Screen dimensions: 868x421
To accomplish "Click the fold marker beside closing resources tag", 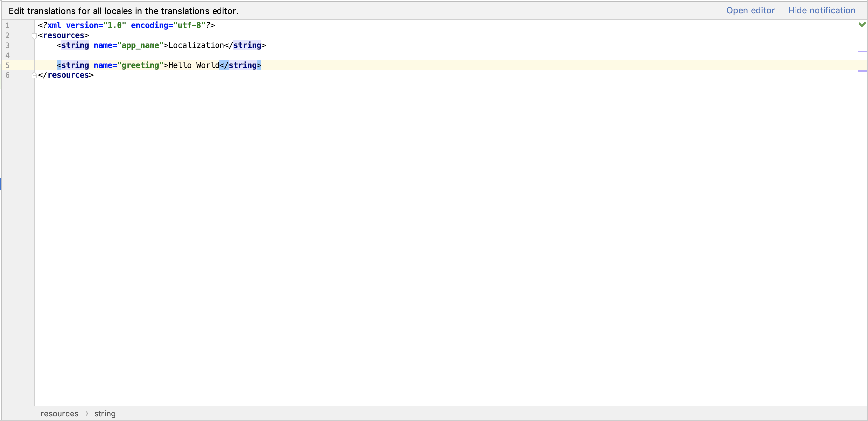I will click(x=34, y=76).
